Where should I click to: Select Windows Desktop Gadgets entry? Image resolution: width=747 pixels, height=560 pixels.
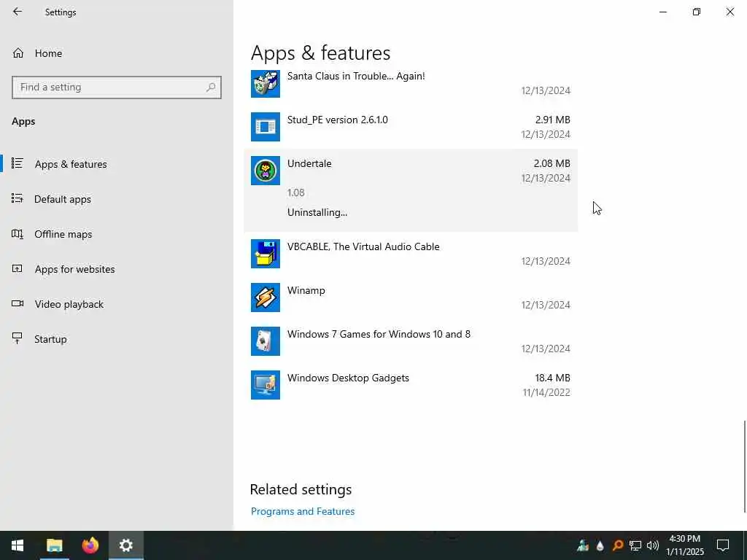411,385
